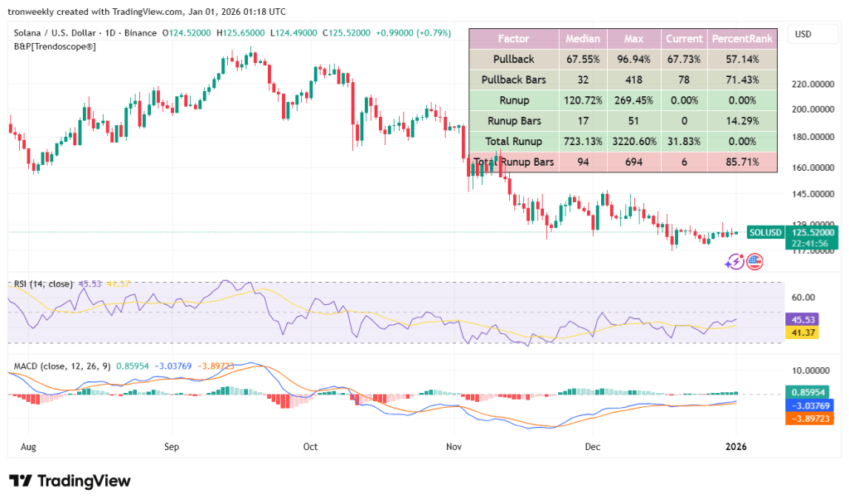Click the Runup Bars row label
The height and width of the screenshot is (504, 849).
[x=513, y=121]
